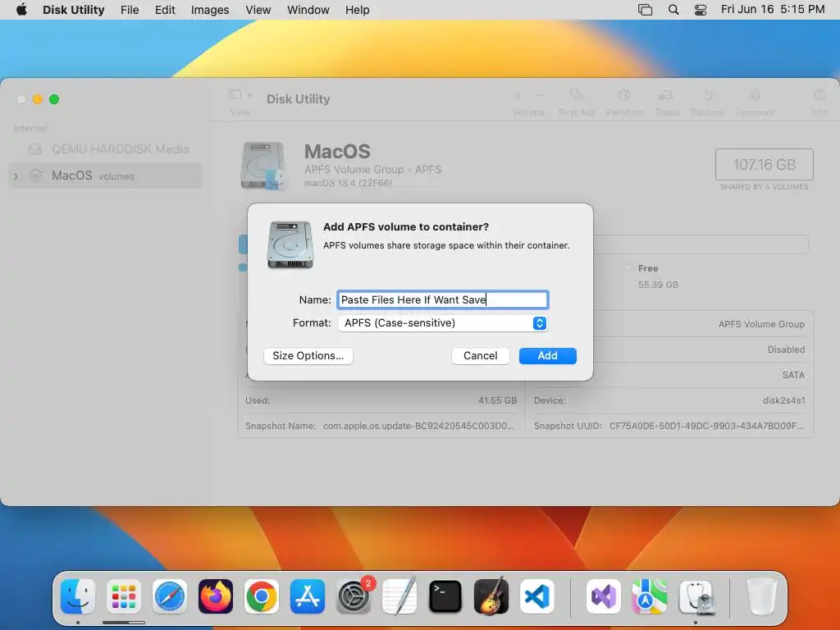Select the MacOS volumes sidebar row
The height and width of the screenshot is (630, 840).
click(x=105, y=176)
